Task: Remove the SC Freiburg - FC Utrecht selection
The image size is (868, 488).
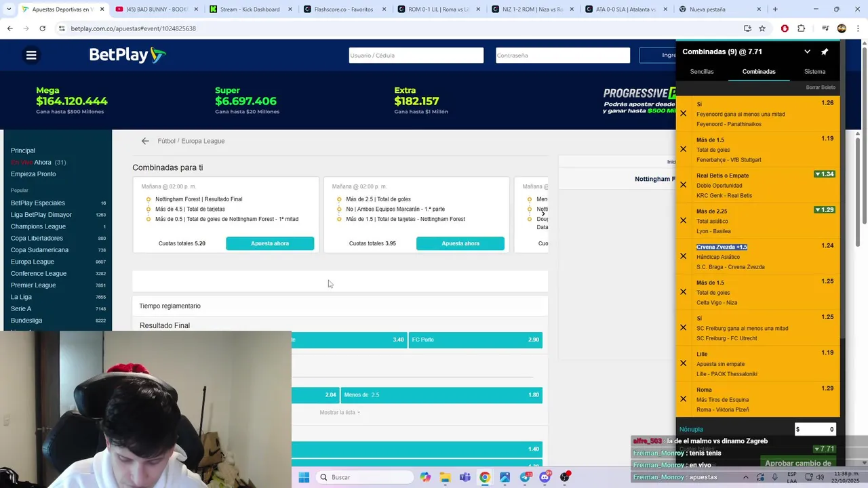Action: 684,327
